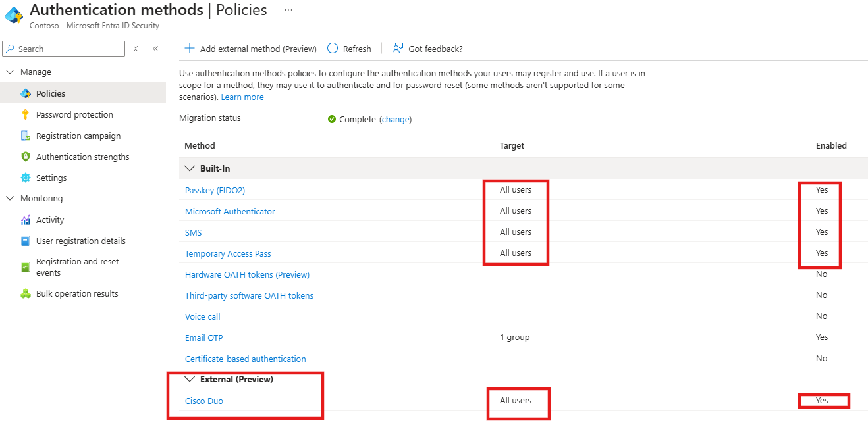The width and height of the screenshot is (868, 423).
Task: Click the Settings gear icon
Action: tap(26, 178)
